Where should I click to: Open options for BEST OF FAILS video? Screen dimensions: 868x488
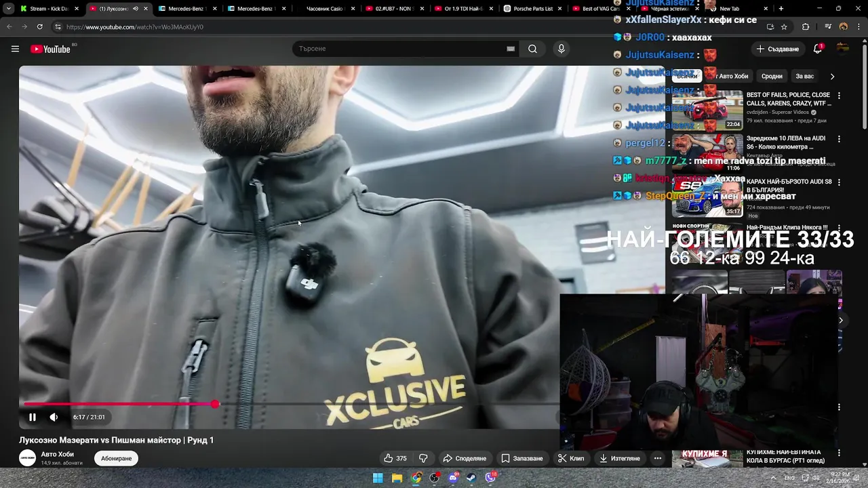click(839, 96)
